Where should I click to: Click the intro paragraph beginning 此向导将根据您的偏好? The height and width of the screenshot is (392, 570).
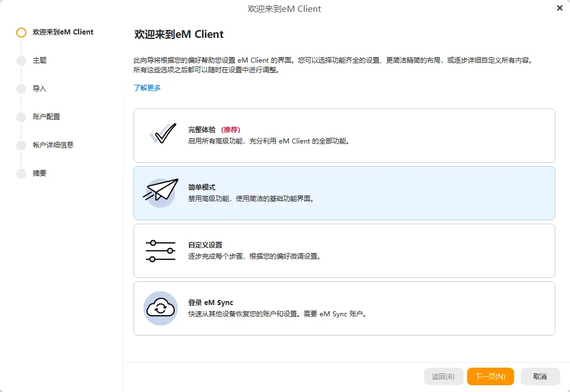tap(334, 65)
